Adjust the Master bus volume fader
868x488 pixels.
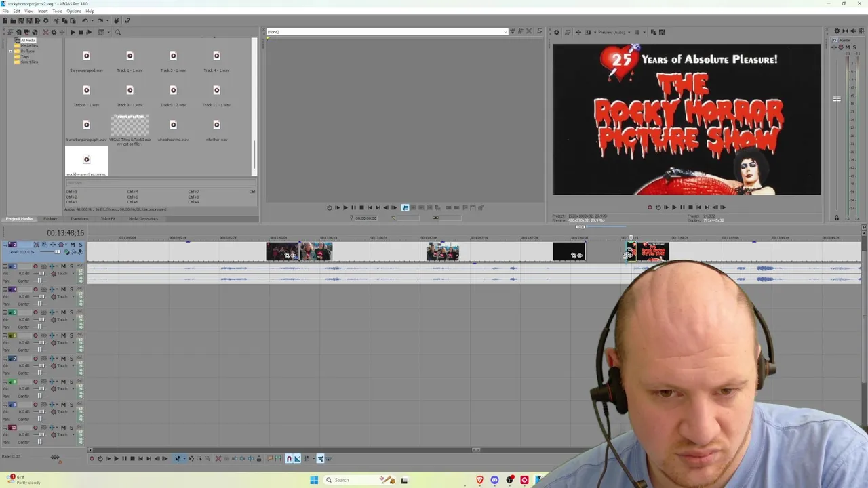pyautogui.click(x=837, y=100)
